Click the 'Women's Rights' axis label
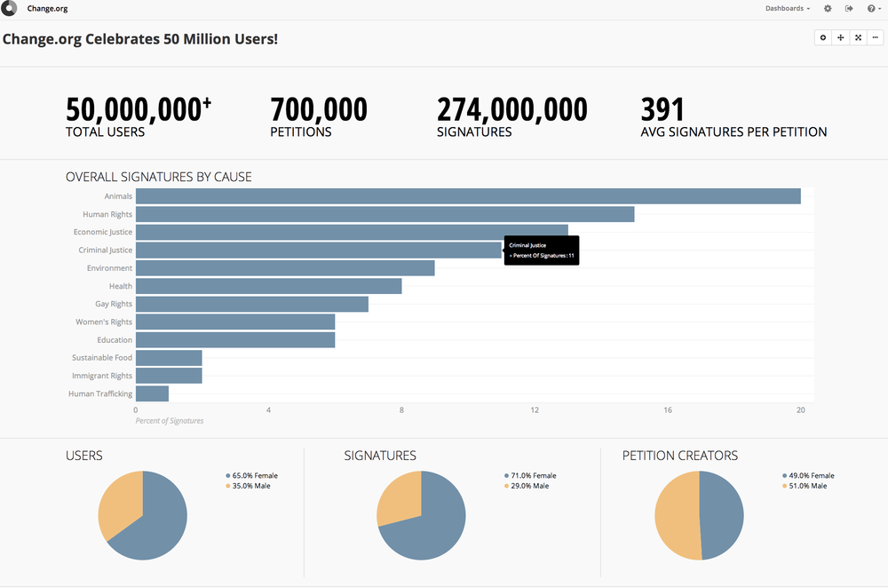 tap(104, 322)
